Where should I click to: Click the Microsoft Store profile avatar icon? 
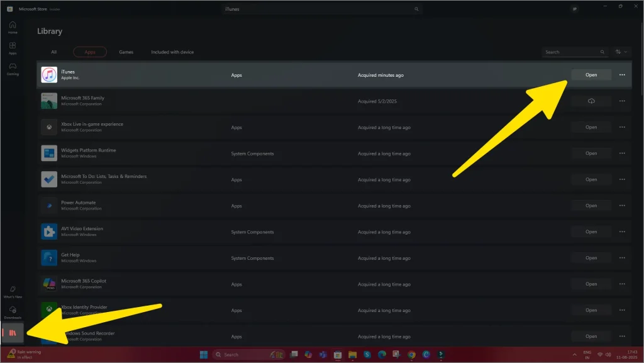click(x=574, y=9)
